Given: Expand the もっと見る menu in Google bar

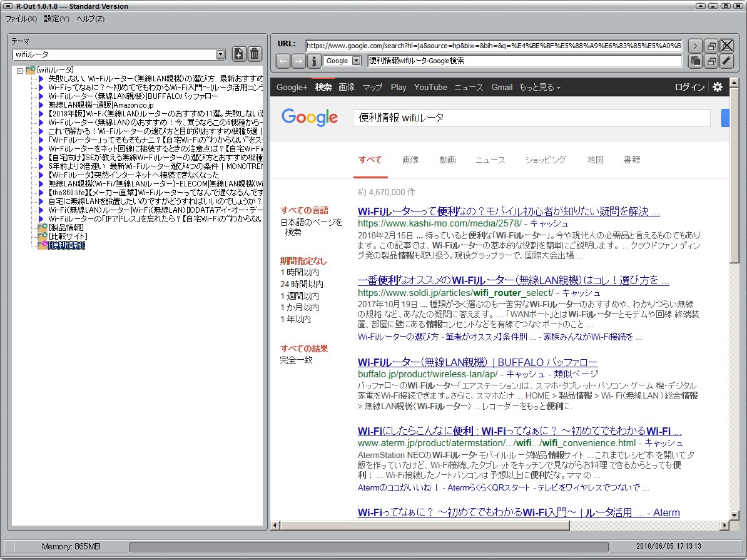Looking at the screenshot, I should (x=539, y=87).
